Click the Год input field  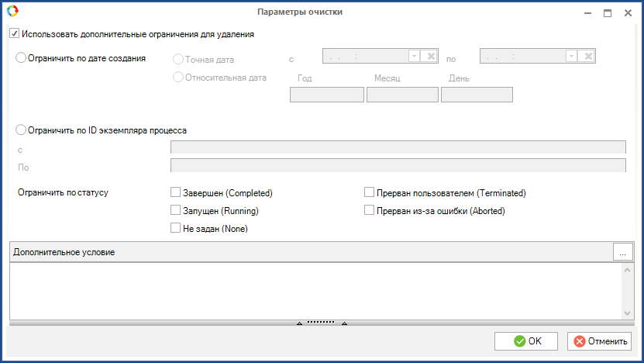point(326,95)
